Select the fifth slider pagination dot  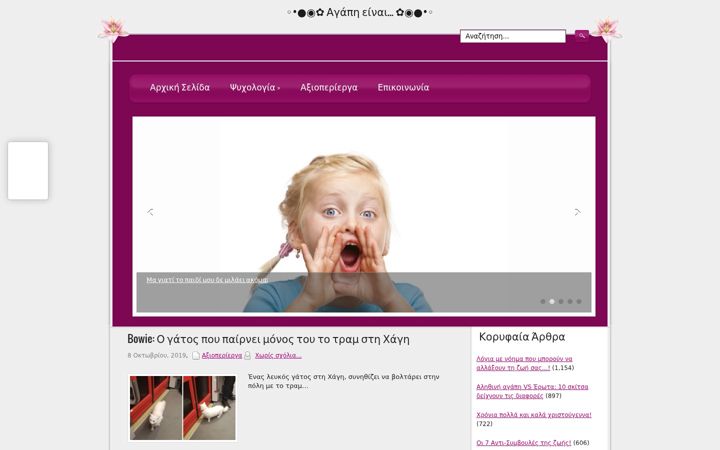click(579, 301)
